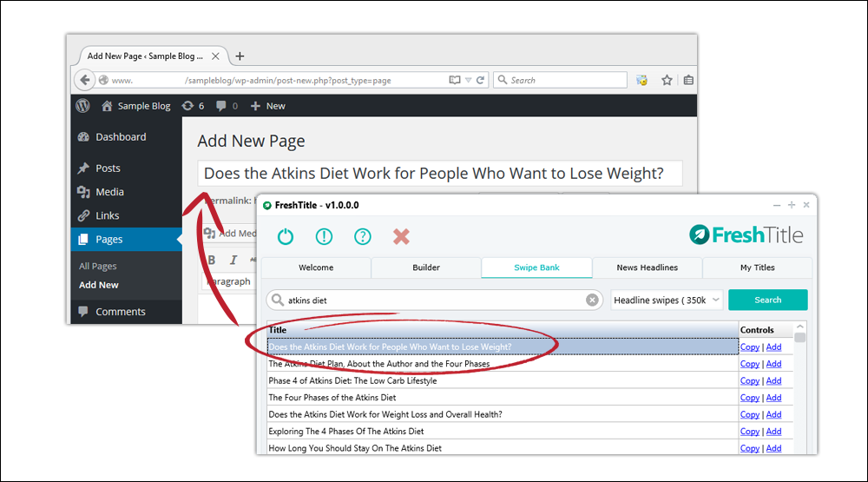
Task: Copy 'Exploring The 4 Phases' title
Action: [x=750, y=432]
